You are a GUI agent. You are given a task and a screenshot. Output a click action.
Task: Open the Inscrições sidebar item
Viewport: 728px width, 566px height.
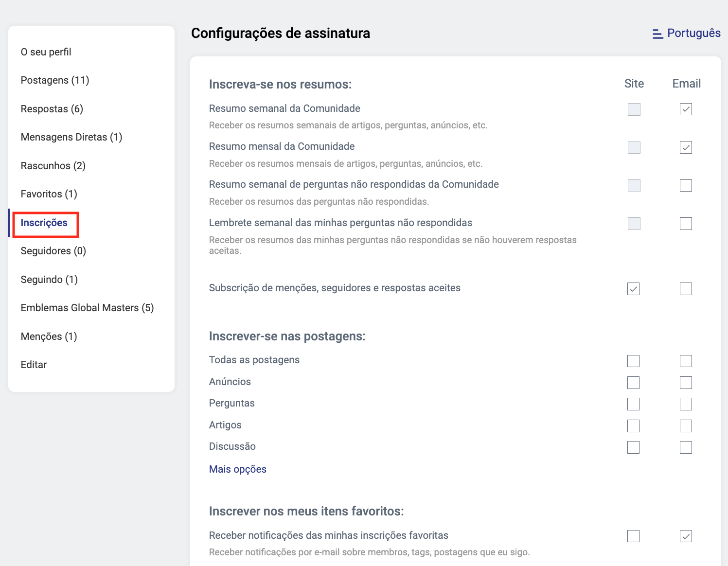pyautogui.click(x=44, y=223)
